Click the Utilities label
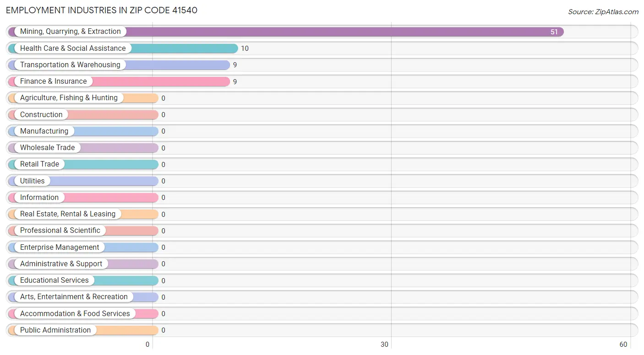Screen dimensions: 644x355 coord(33,181)
